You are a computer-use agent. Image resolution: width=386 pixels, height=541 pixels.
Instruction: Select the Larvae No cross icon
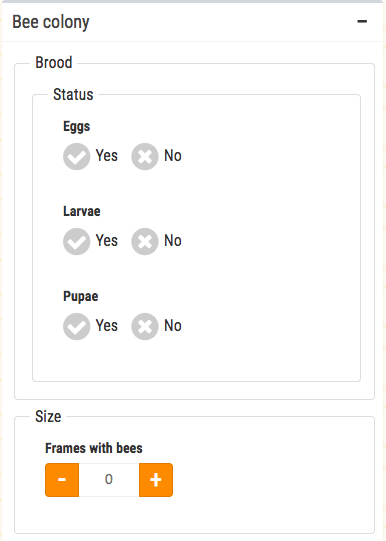tap(145, 242)
